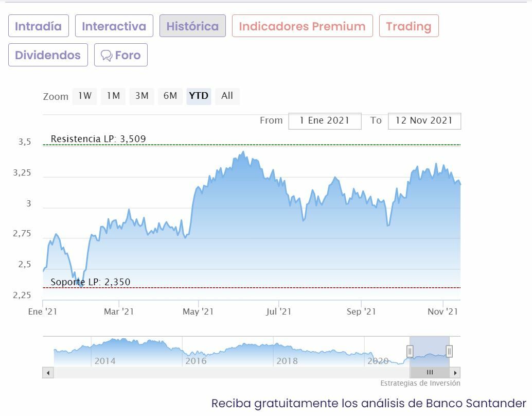Select the 3M zoom range
Screen dimensions: 532x416
(141, 96)
